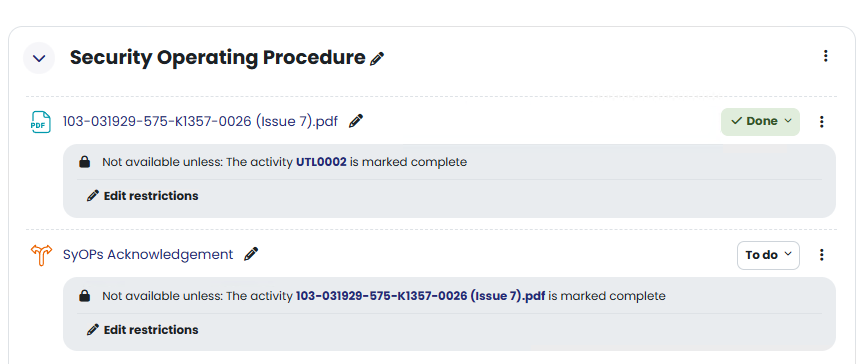This screenshot has height=364, width=862.
Task: Follow the UTL0002 activity link
Action: [x=322, y=162]
